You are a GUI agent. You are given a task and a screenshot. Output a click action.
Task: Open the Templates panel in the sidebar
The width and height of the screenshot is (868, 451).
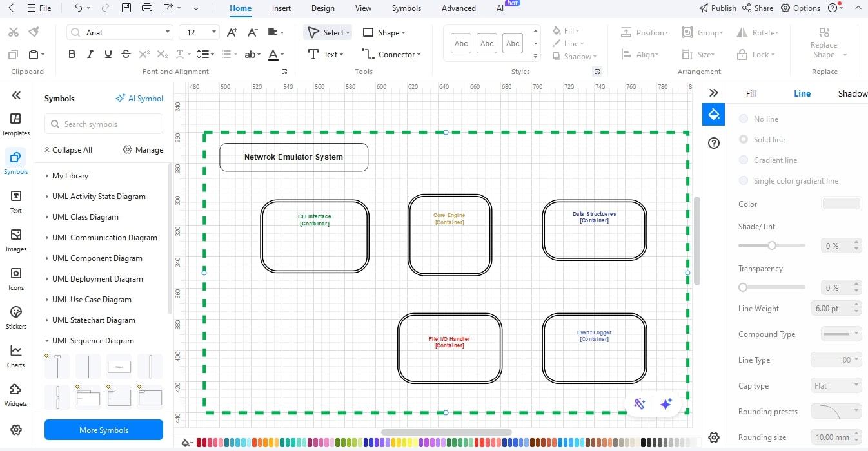(x=15, y=122)
